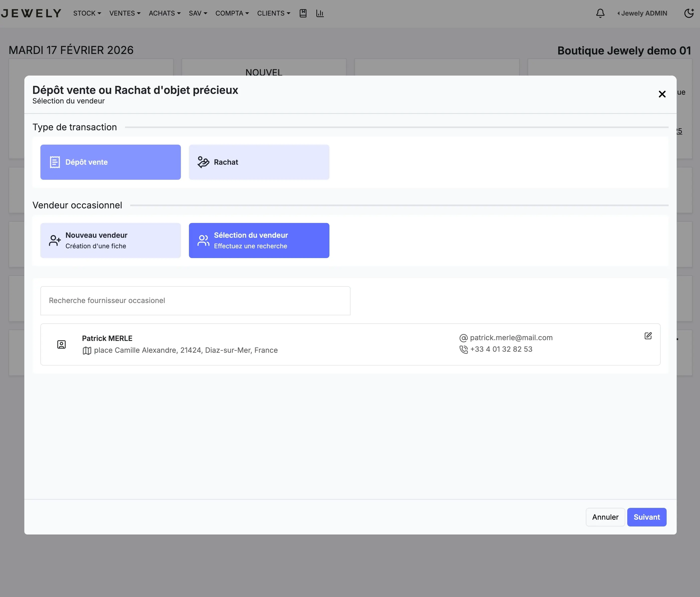The width and height of the screenshot is (700, 597).
Task: Choose Nouveau vendeur option
Action: [110, 240]
